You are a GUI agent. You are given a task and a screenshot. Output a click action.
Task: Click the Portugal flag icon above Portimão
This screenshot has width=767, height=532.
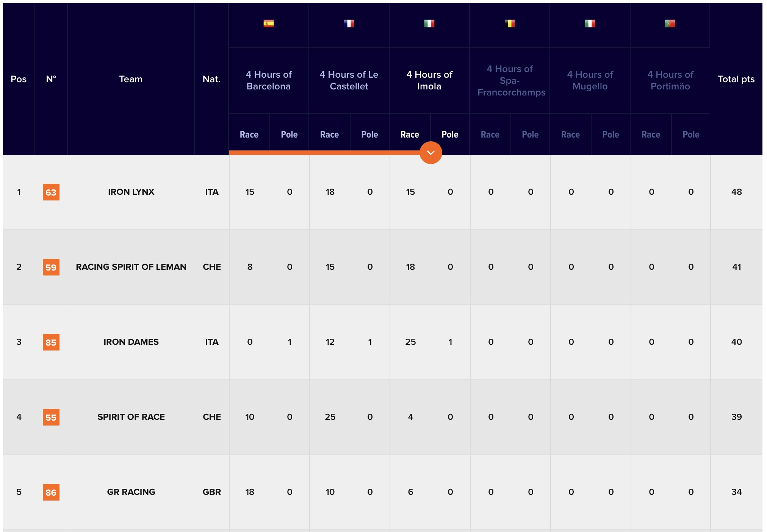(x=670, y=23)
